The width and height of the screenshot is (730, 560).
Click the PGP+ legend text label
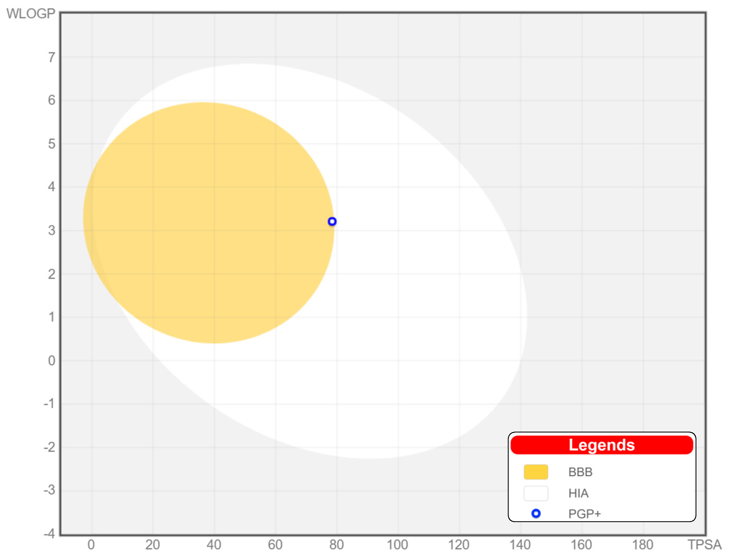pyautogui.click(x=584, y=514)
